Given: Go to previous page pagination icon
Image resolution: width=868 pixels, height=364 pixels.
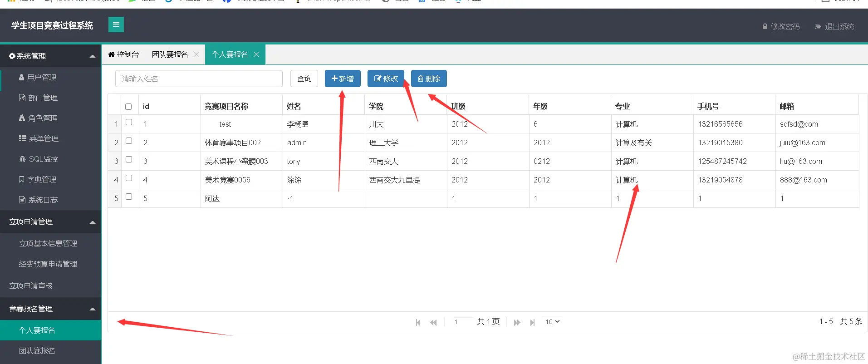Looking at the screenshot, I should (434, 322).
